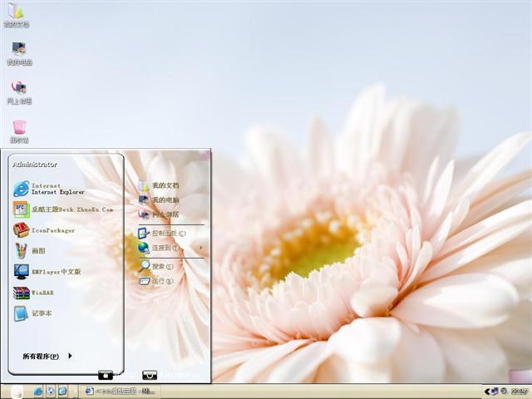Select the pink 回收站 recycle bin icon
Image resolution: width=532 pixels, height=399 pixels.
[19, 131]
